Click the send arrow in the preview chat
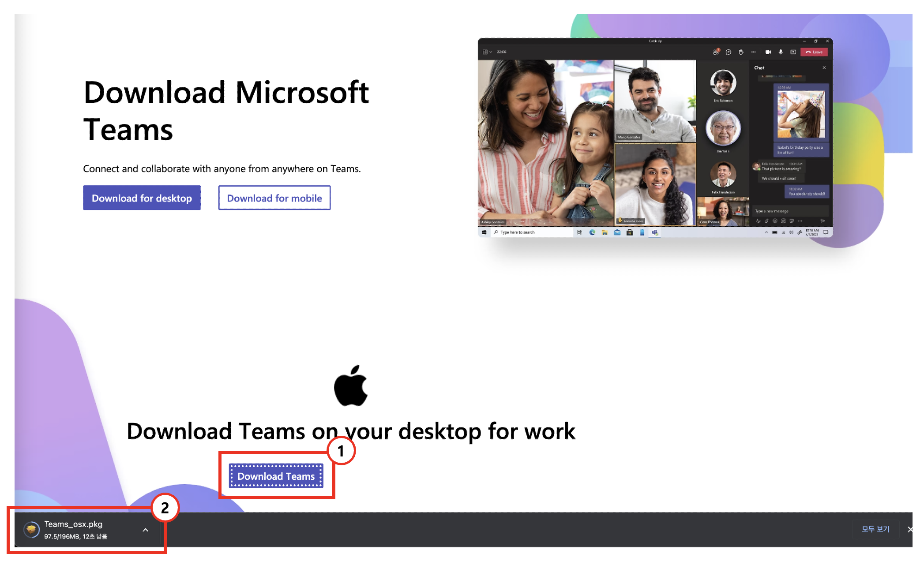 (823, 221)
